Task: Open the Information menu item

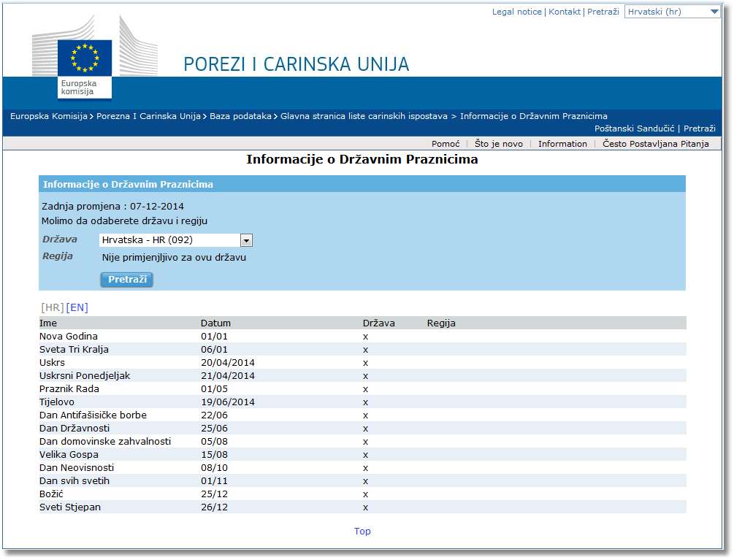Action: click(562, 144)
